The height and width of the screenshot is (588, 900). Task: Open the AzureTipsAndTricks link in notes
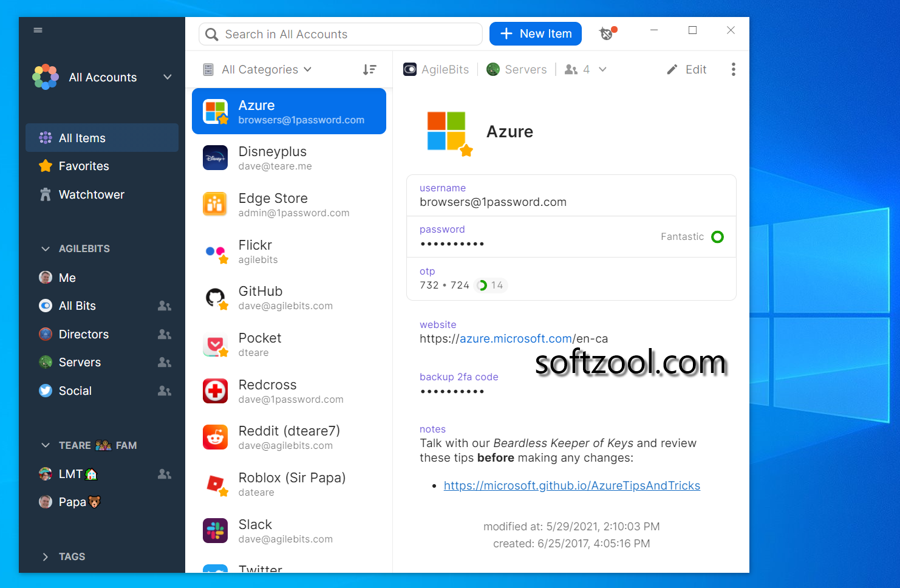pyautogui.click(x=571, y=485)
